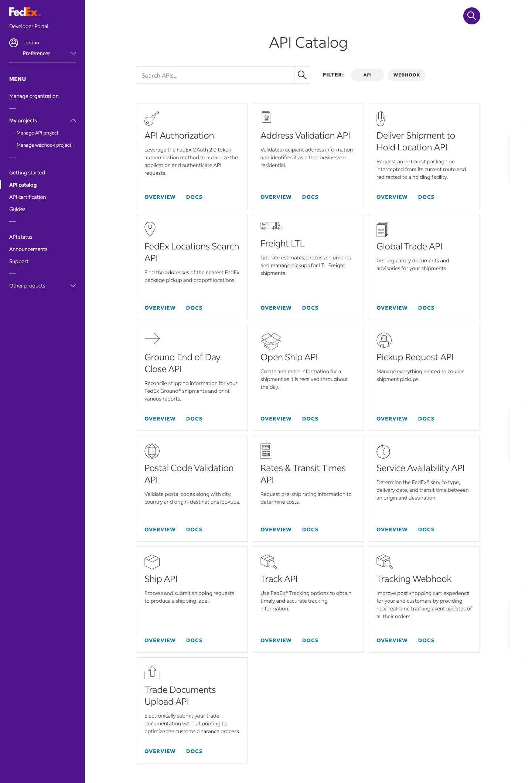Focus the Search APIs input field

(215, 75)
